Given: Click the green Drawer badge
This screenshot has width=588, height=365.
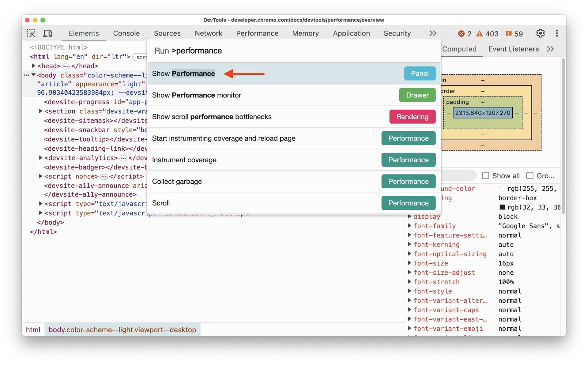Looking at the screenshot, I should click(417, 95).
